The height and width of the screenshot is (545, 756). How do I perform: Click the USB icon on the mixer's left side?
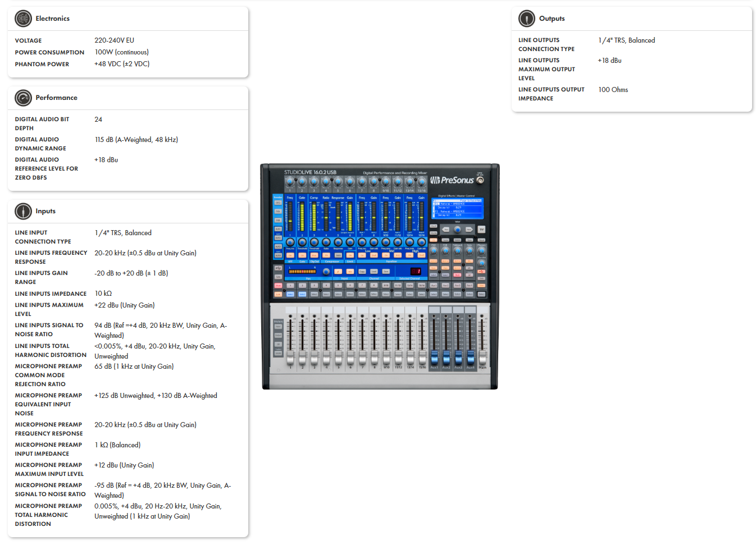(x=277, y=268)
